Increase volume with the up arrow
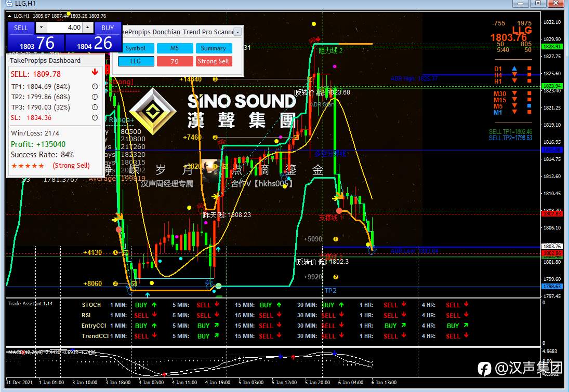The width and height of the screenshot is (569, 392). click(x=87, y=28)
